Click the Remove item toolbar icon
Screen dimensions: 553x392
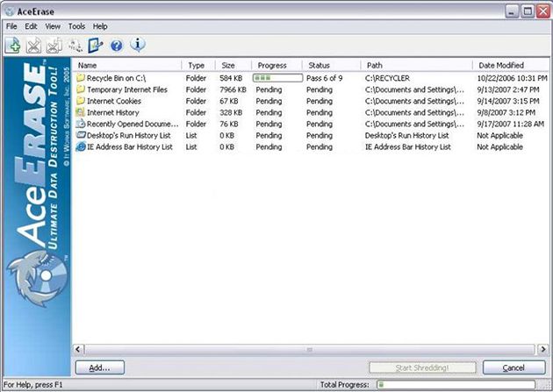point(33,46)
